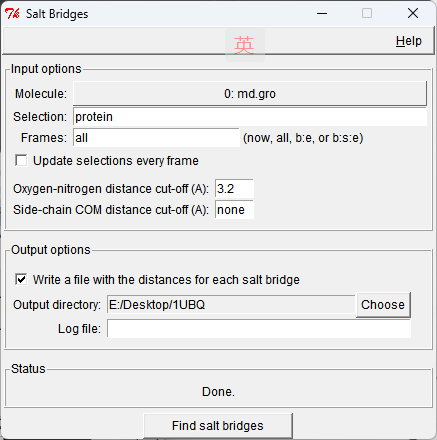
Task: Click the Output directory path field
Action: [231, 304]
